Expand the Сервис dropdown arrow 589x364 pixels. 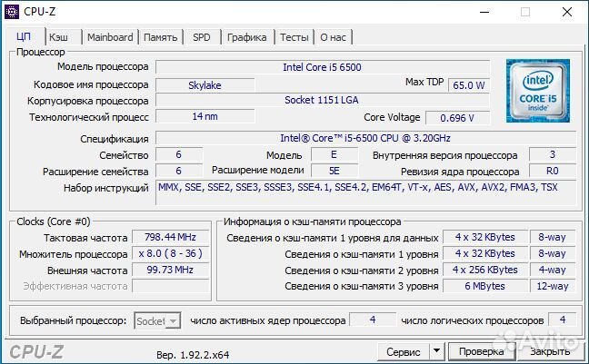pos(436,351)
